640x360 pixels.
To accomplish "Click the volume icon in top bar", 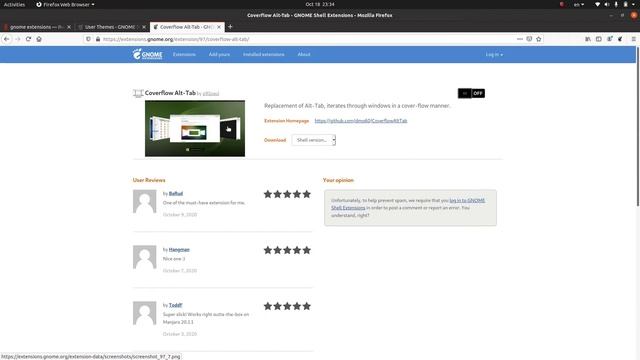I will coord(607,4).
